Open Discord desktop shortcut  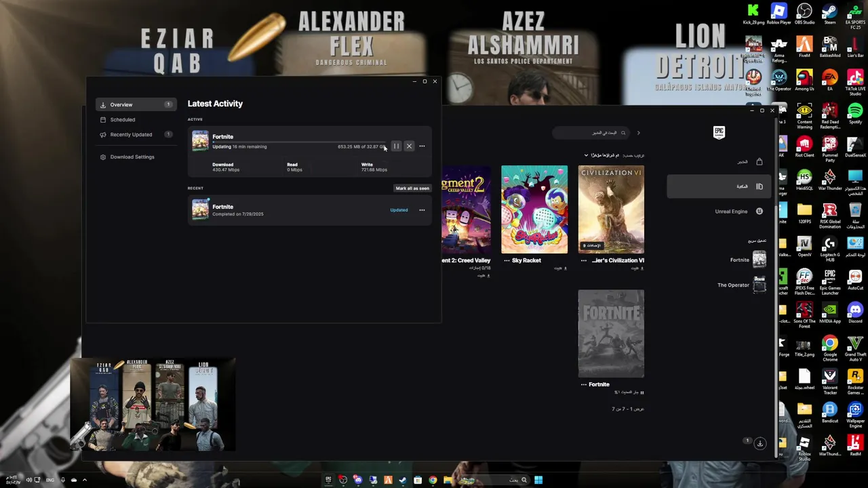(855, 313)
